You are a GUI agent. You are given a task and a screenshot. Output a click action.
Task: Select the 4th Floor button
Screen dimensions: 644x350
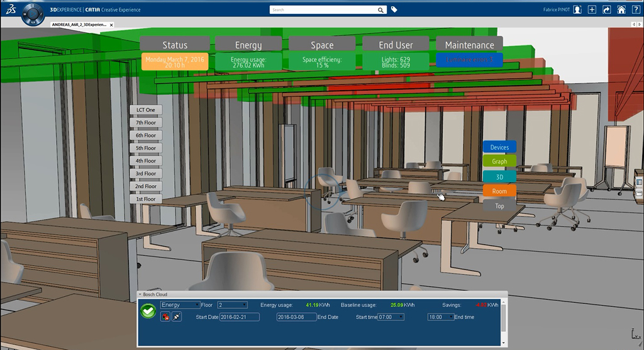(x=146, y=161)
